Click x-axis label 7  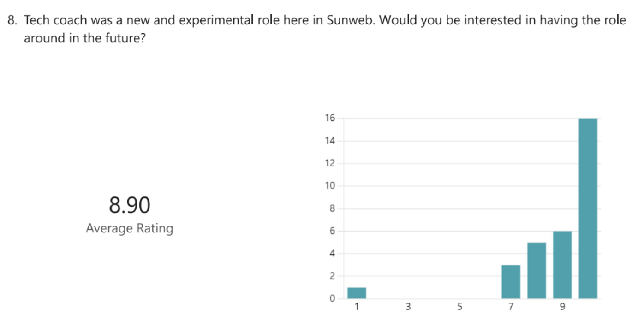(511, 306)
